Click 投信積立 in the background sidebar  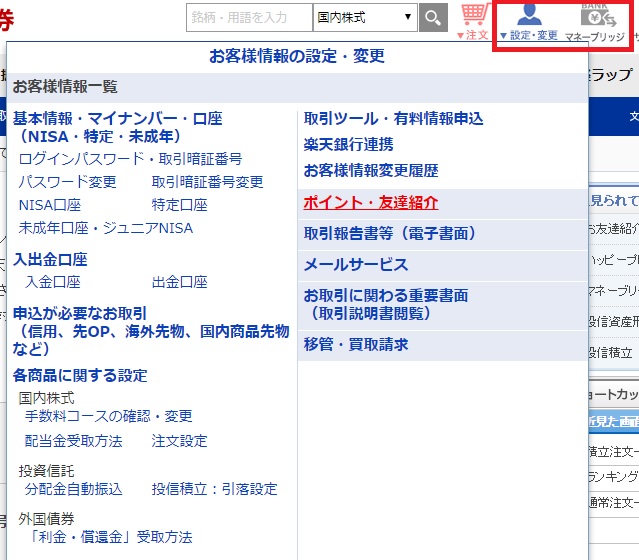click(611, 353)
